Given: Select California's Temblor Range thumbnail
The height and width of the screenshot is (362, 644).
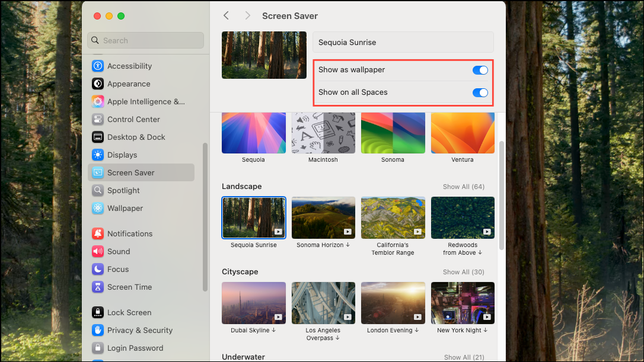Looking at the screenshot, I should (393, 217).
